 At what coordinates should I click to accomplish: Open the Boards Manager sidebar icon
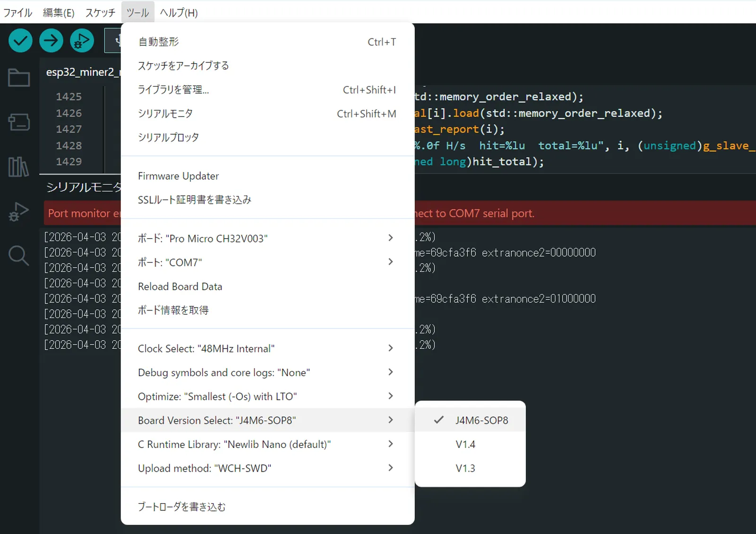19,122
